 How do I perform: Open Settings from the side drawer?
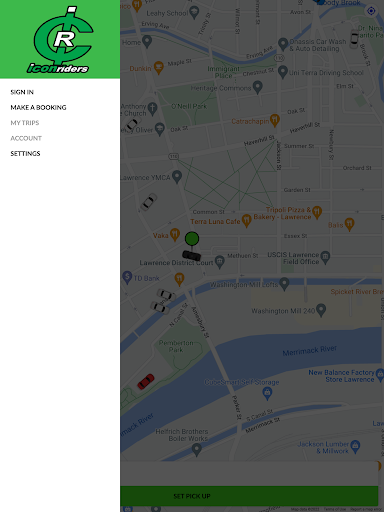coord(25,153)
